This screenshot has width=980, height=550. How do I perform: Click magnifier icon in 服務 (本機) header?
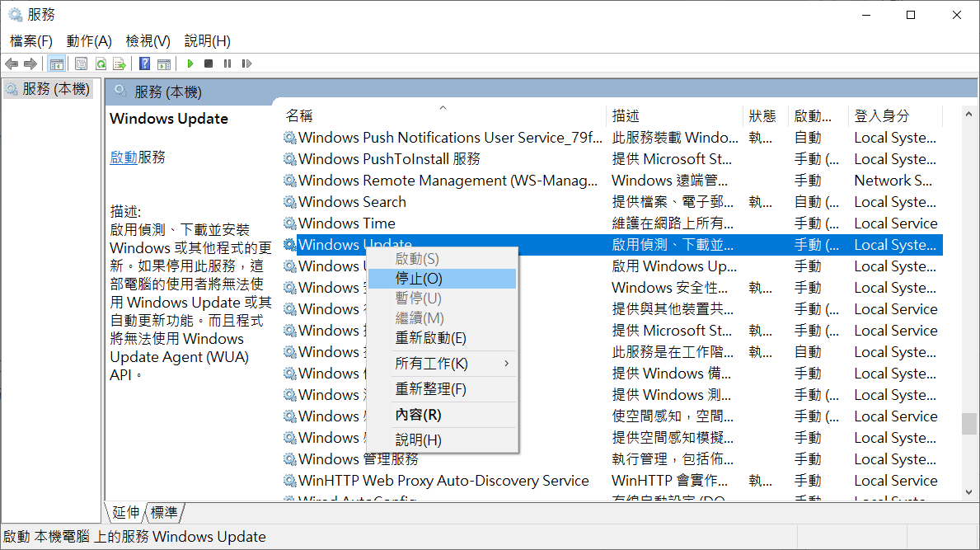[x=120, y=92]
